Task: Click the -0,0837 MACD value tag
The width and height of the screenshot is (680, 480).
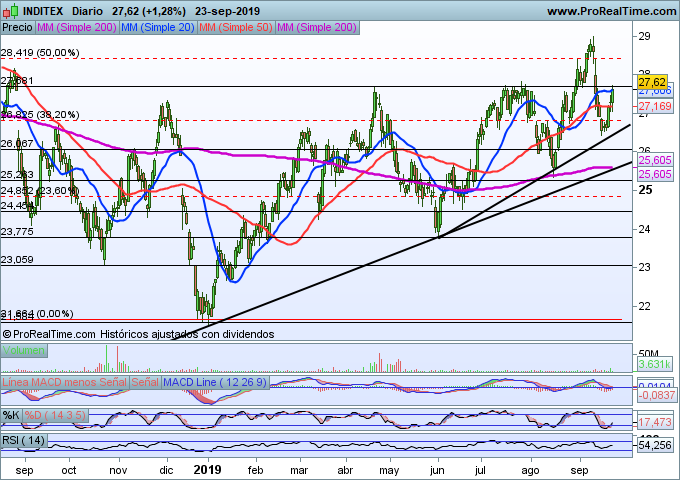Action: (657, 395)
